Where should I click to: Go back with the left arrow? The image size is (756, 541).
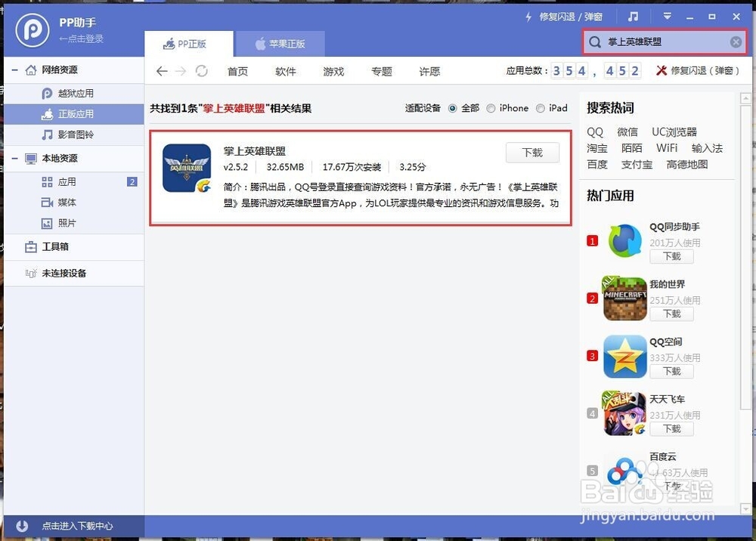[x=162, y=71]
